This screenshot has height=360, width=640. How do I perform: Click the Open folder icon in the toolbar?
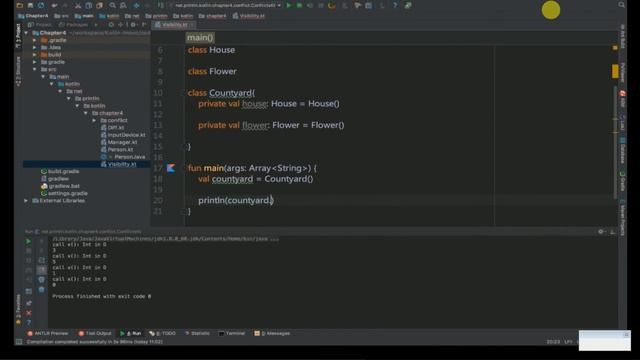click(x=20, y=5)
